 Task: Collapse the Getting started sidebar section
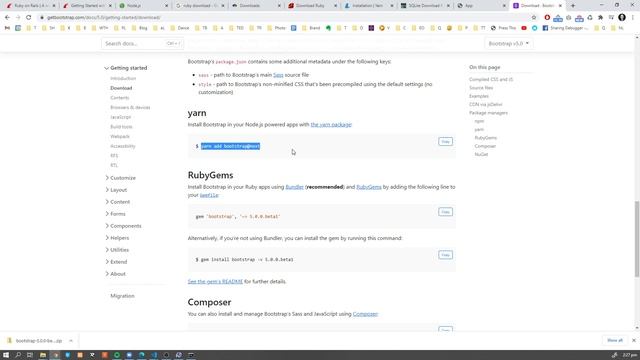(x=126, y=68)
